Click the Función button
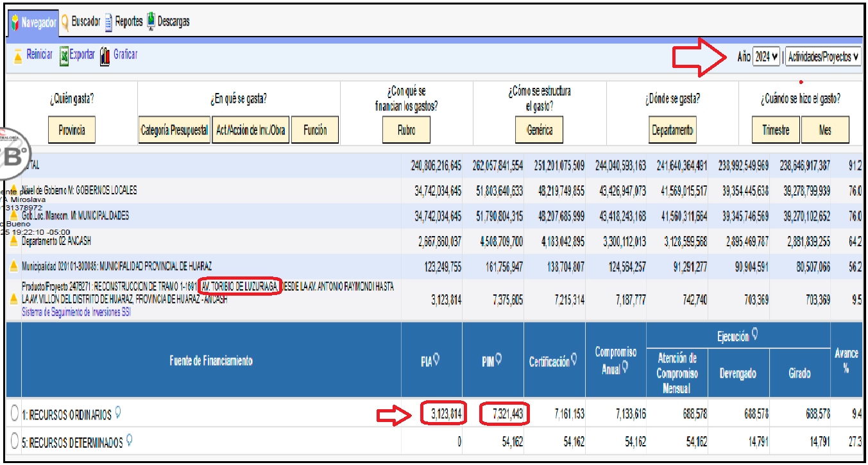Viewport: 868px width, 465px height. 315,130
